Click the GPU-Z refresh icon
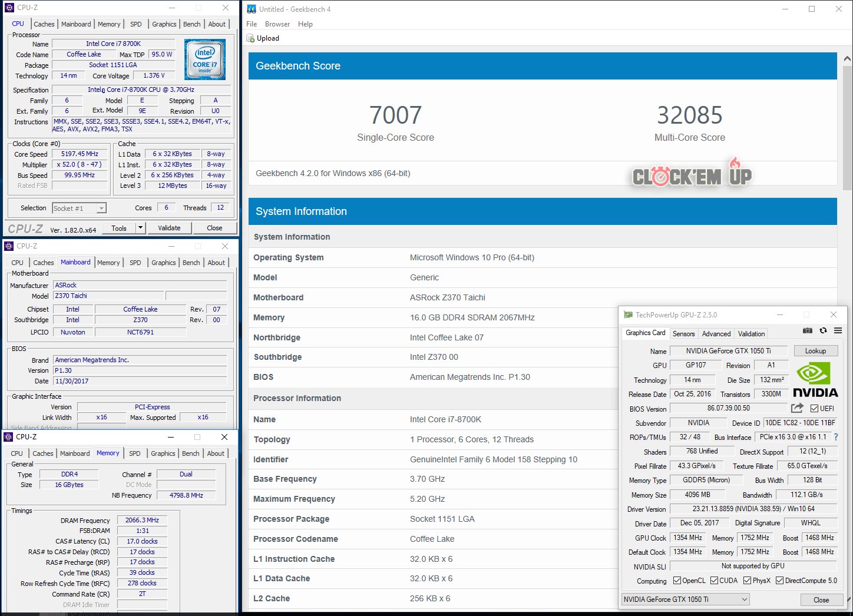This screenshot has width=853, height=616. [x=823, y=331]
